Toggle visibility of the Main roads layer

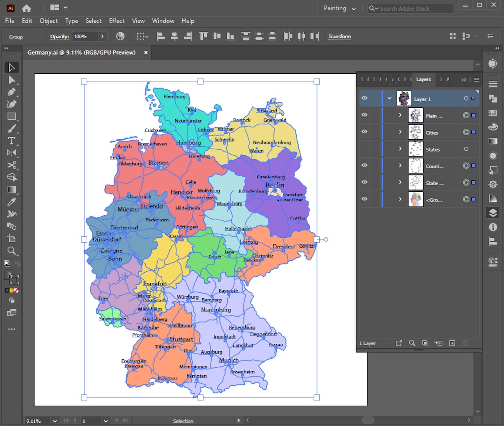coord(364,115)
